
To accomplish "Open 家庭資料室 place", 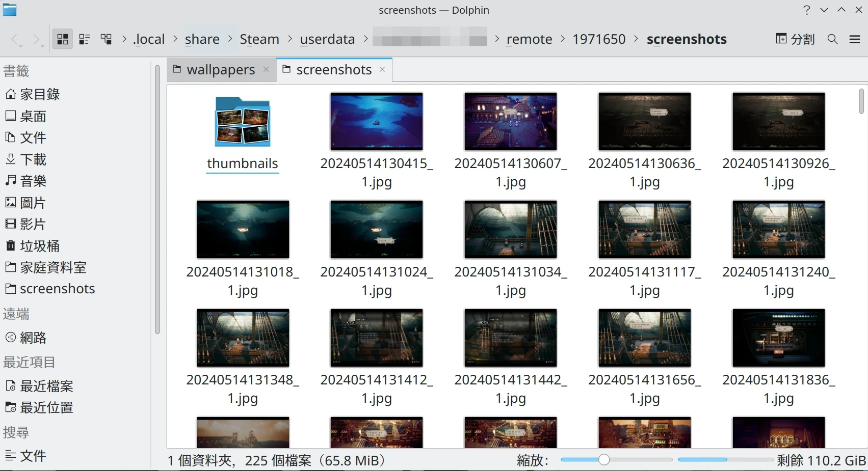I will click(46, 267).
